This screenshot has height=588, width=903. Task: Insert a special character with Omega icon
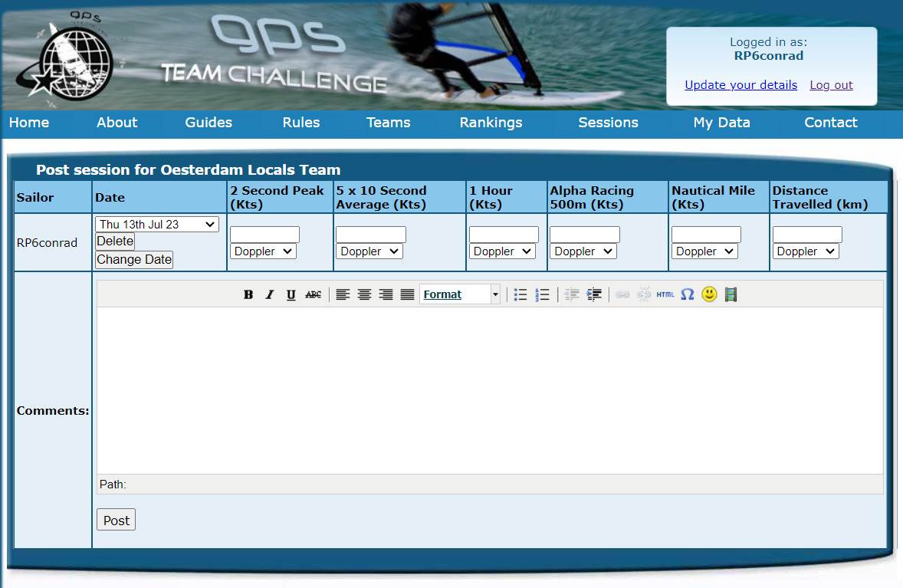coord(687,295)
